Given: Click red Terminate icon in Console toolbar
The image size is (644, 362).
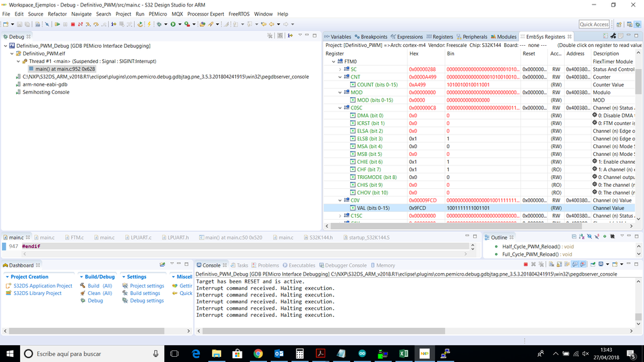Looking at the screenshot, I should pos(526,264).
